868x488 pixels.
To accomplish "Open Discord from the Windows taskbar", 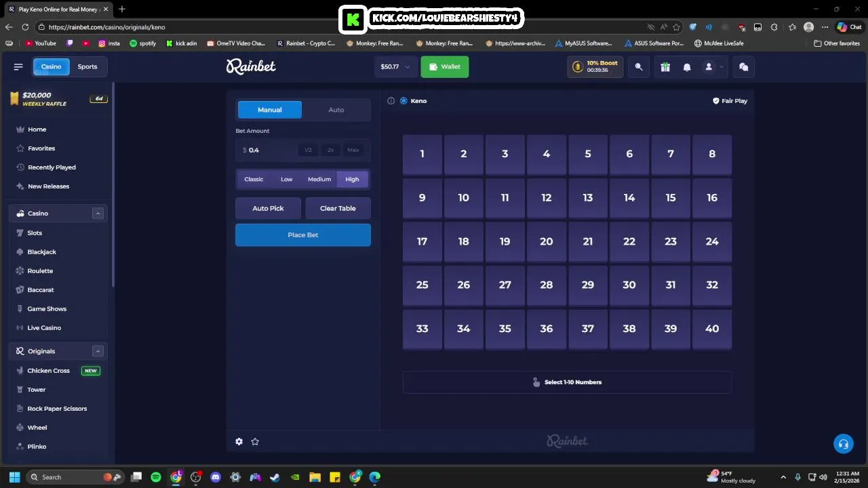I will point(216,477).
